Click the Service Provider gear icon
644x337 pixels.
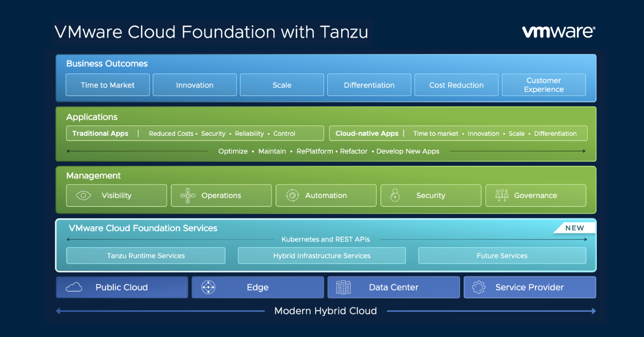point(479,288)
